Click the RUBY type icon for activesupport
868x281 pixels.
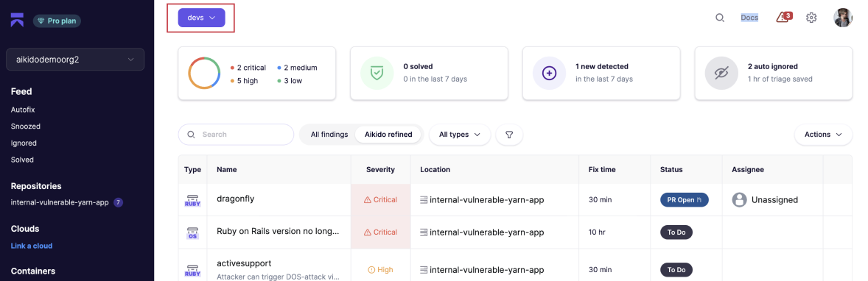[192, 270]
